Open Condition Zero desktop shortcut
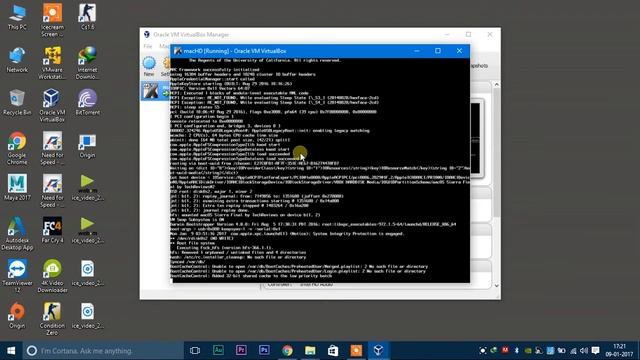640x360 pixels. [x=52, y=319]
